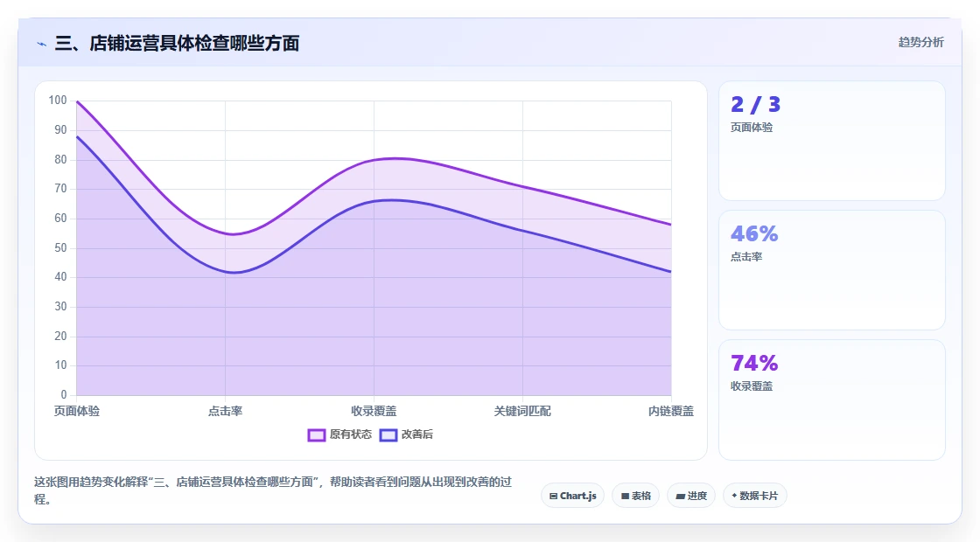Click the 进度 tag button
Viewport: 980px width, 542px height.
click(x=691, y=496)
